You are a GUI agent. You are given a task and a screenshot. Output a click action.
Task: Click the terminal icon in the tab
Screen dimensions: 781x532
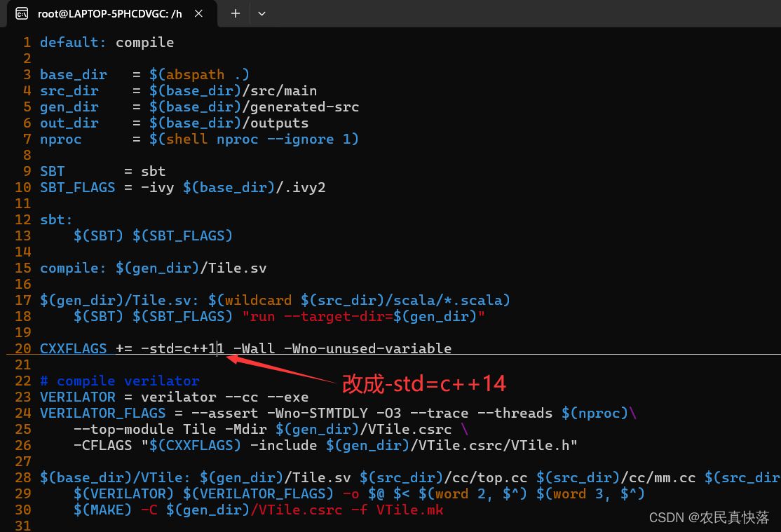click(x=22, y=13)
